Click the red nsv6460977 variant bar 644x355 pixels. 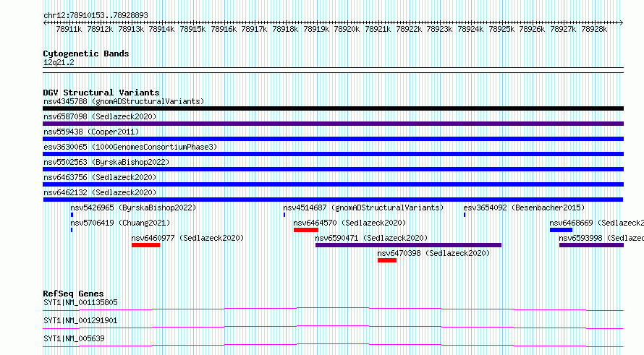145,245
